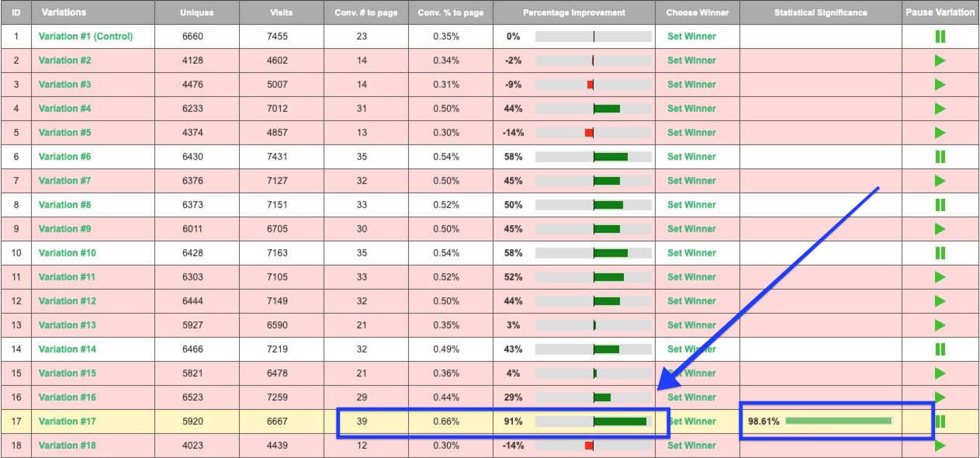Start Variation #13 using play icon
Image resolution: width=980 pixels, height=458 pixels.
point(940,325)
